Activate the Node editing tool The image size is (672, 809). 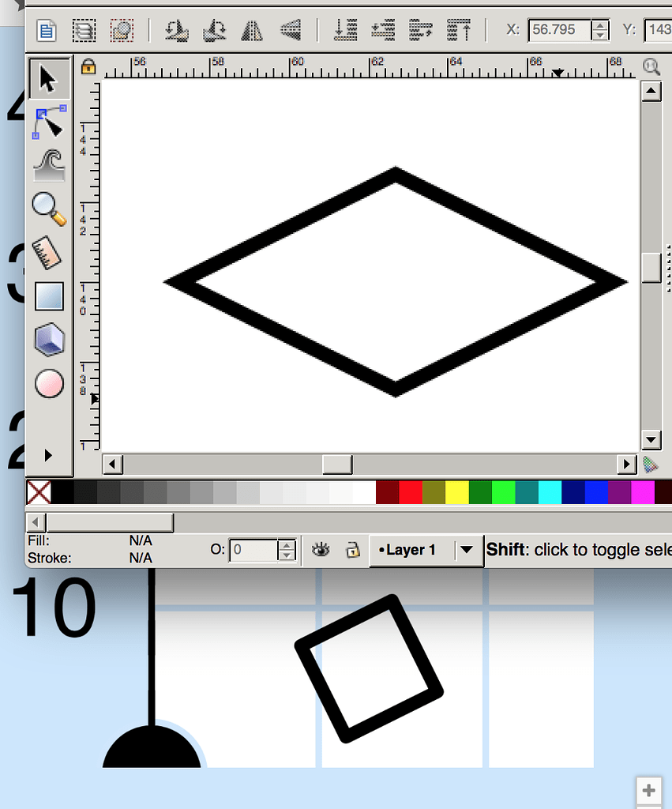tap(49, 122)
